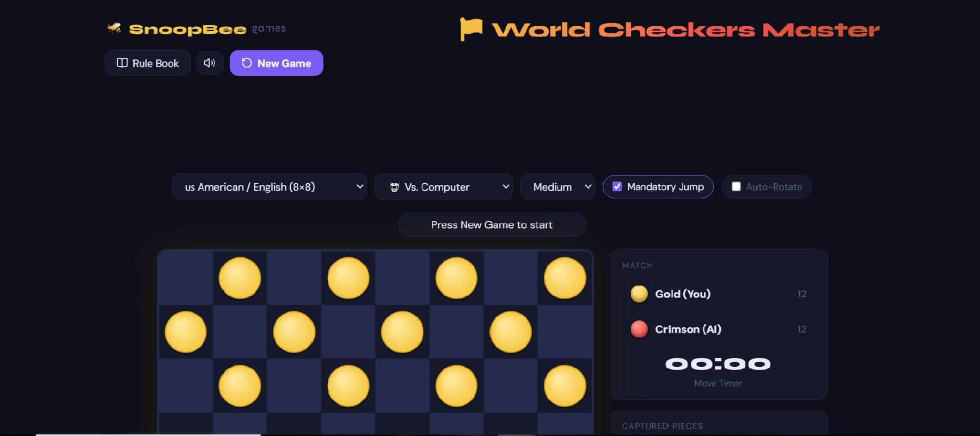Click the SnoopBee bee logo icon
This screenshot has height=436, width=980.
tap(114, 28)
